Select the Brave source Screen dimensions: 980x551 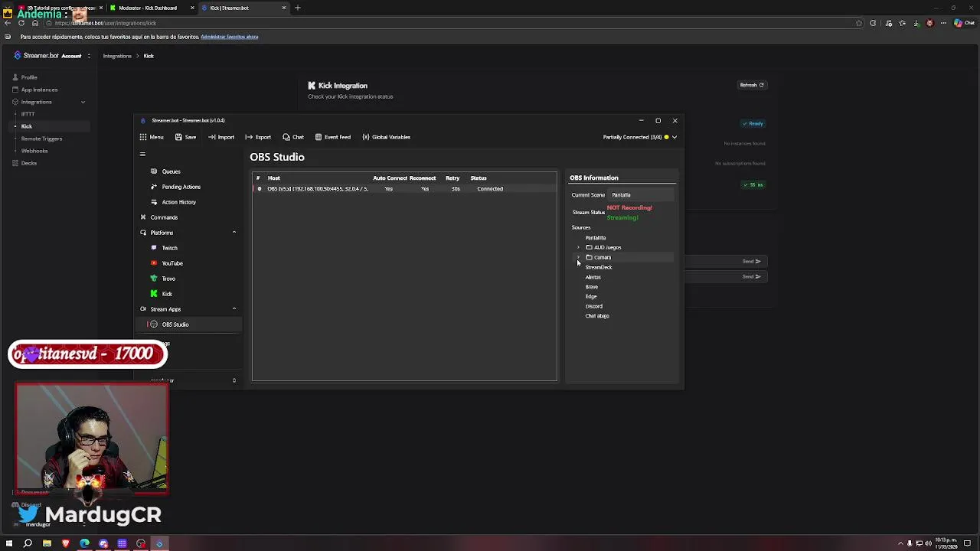click(x=592, y=287)
